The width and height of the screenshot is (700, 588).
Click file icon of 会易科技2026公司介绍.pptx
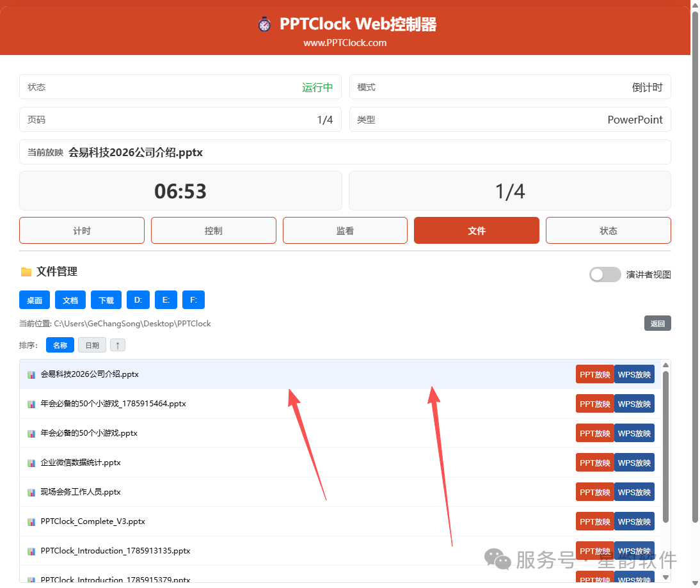[x=31, y=374]
